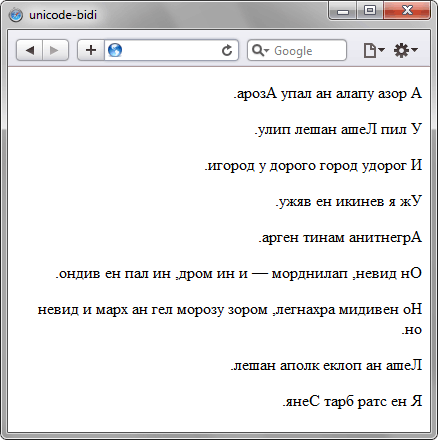Viewport: 438px width, 440px height.
Task: Go forward with the right arrow button
Action: click(55, 50)
